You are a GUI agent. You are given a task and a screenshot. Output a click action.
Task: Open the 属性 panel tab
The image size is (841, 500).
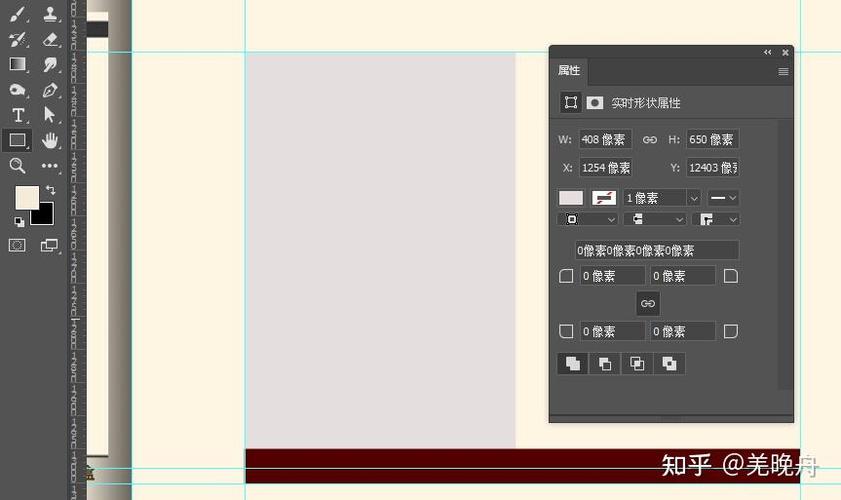[x=569, y=70]
